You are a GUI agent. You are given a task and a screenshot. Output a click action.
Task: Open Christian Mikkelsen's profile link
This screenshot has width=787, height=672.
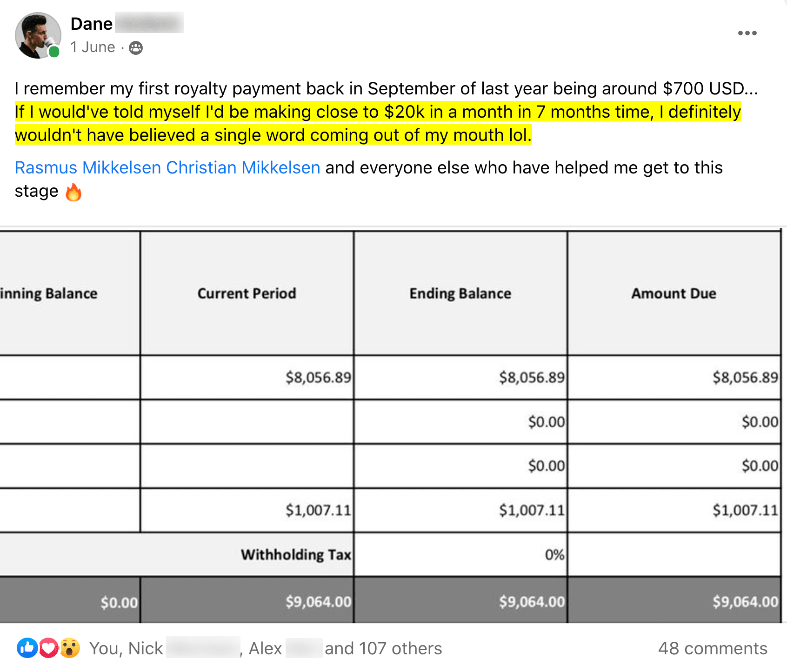[243, 167]
